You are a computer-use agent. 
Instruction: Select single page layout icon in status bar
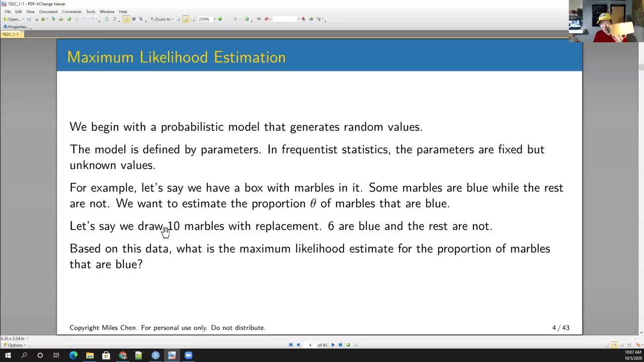point(607,345)
